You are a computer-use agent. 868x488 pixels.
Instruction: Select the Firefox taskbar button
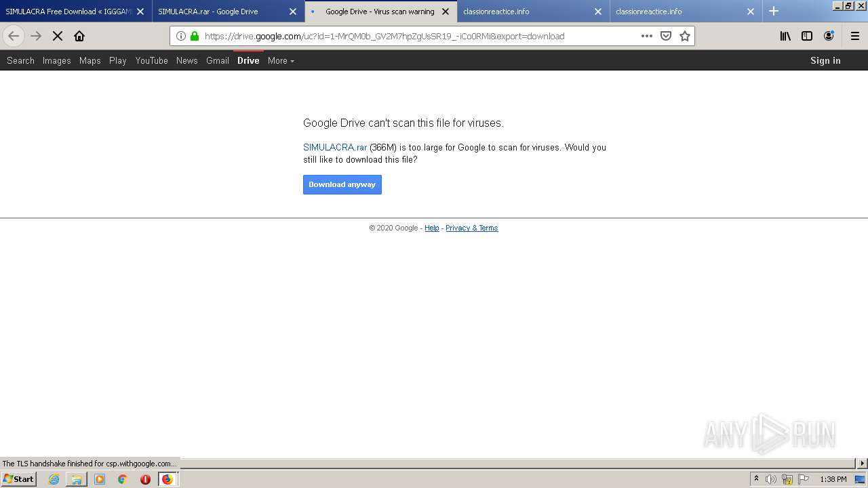[x=167, y=479]
